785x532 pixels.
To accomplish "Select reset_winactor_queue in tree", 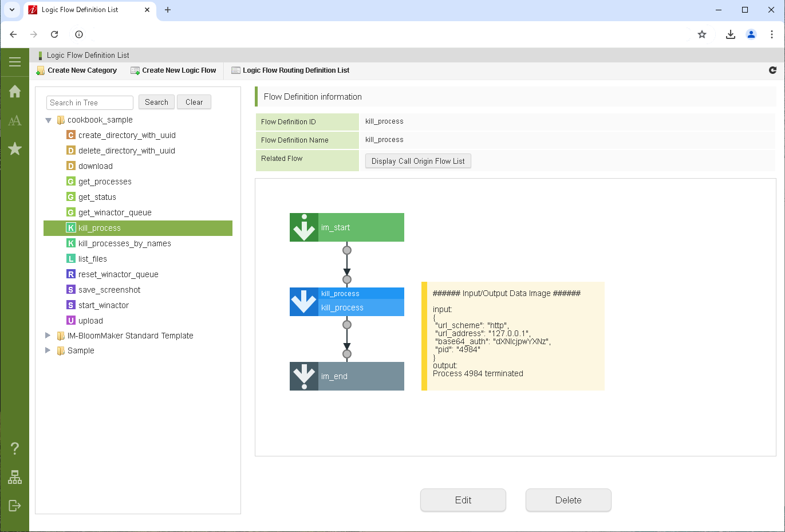I will pos(119,274).
